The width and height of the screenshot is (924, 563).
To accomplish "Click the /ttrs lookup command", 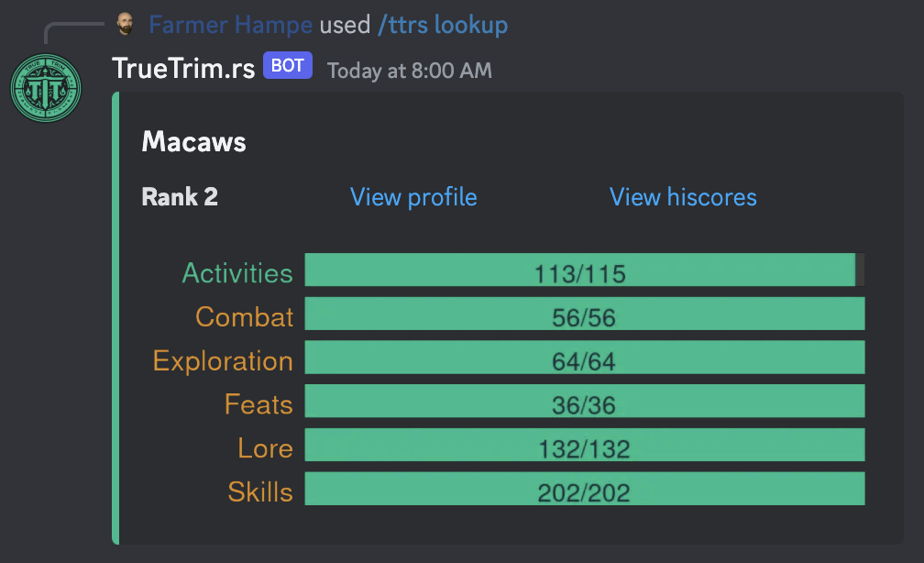I will [x=443, y=25].
